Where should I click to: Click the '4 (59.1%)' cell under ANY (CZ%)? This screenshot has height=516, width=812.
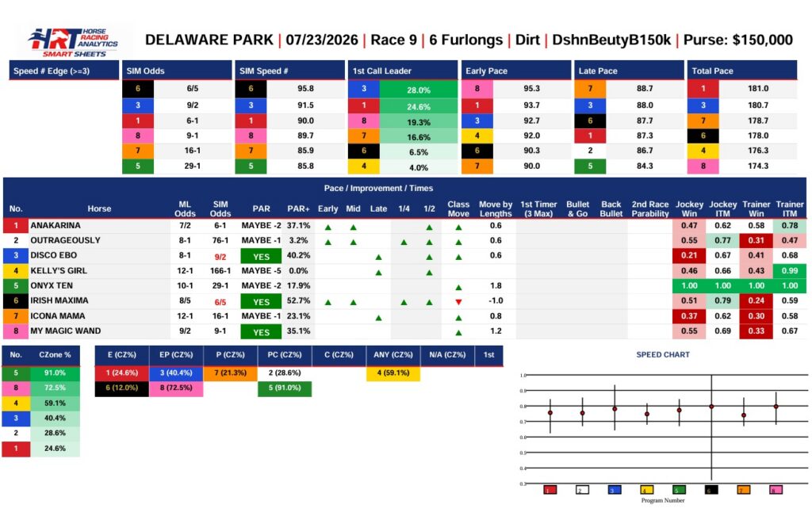click(x=393, y=373)
